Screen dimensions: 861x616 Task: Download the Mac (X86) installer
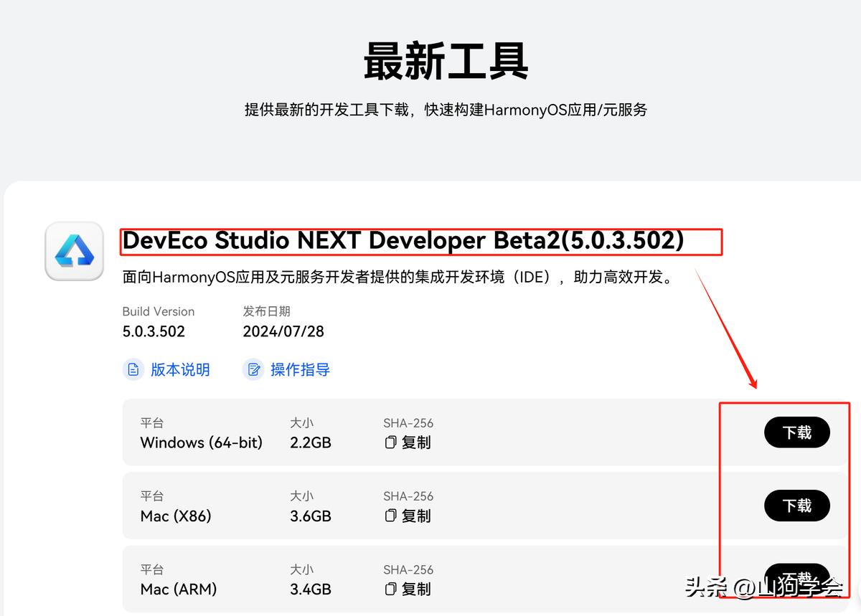pos(797,506)
